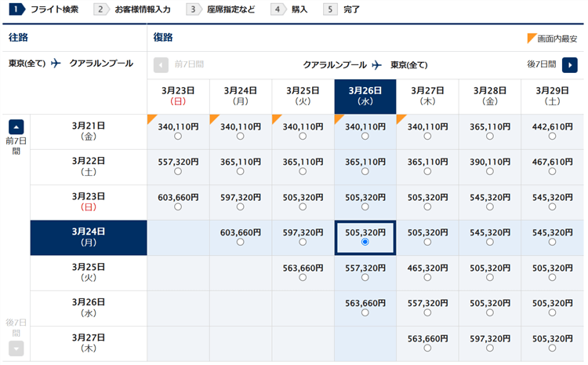Click the down arrow for next 7 outbound days
This screenshot has width=588, height=365.
pyautogui.click(x=16, y=349)
